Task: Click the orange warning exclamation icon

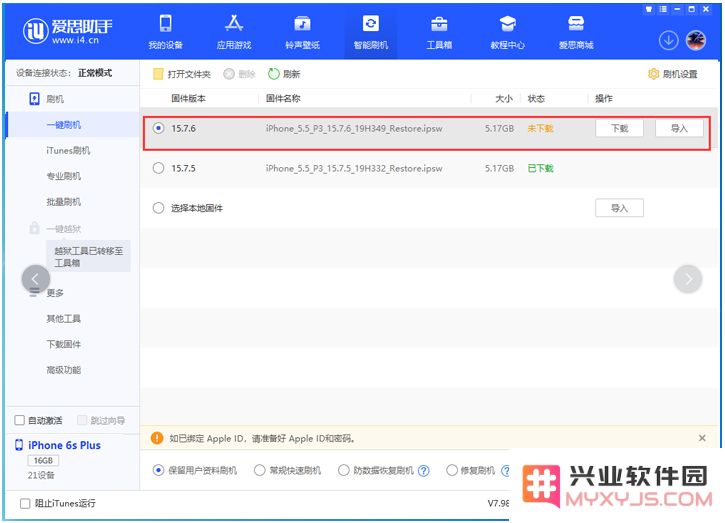Action: 157,438
